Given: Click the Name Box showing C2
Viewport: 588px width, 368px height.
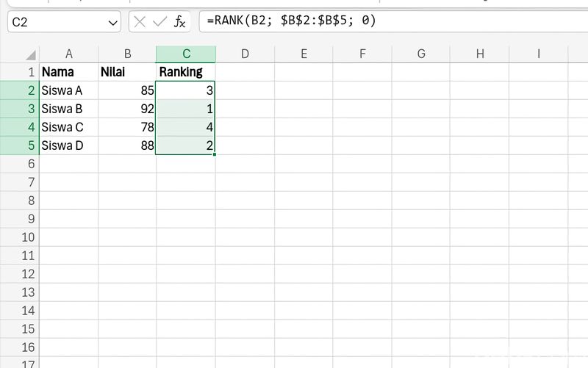Looking at the screenshot, I should [64, 22].
